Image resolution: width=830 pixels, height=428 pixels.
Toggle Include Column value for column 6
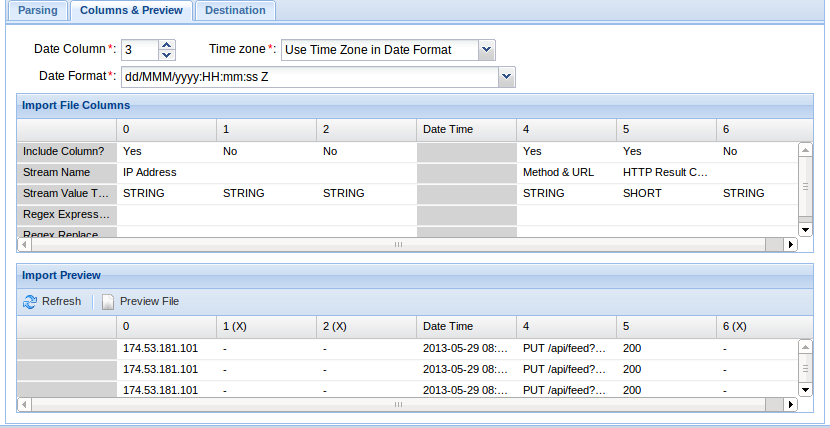coord(755,151)
